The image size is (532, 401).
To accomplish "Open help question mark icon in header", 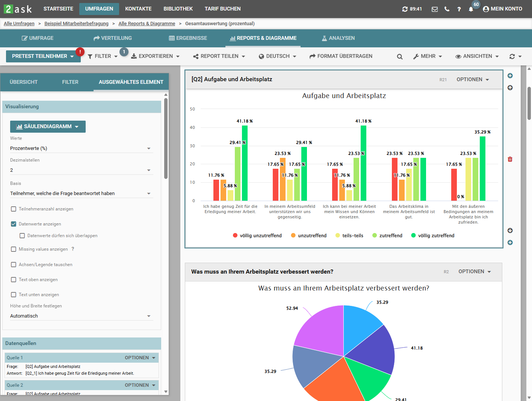I will pos(459,9).
